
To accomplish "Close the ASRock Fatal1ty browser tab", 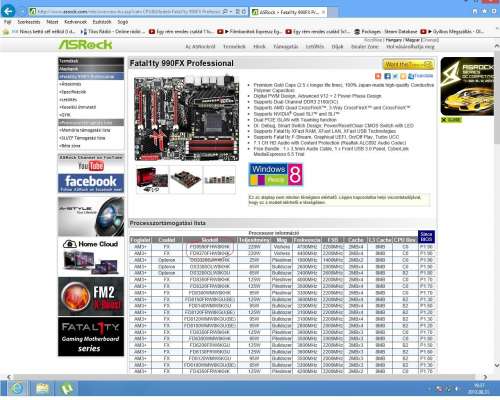I will pos(323,12).
